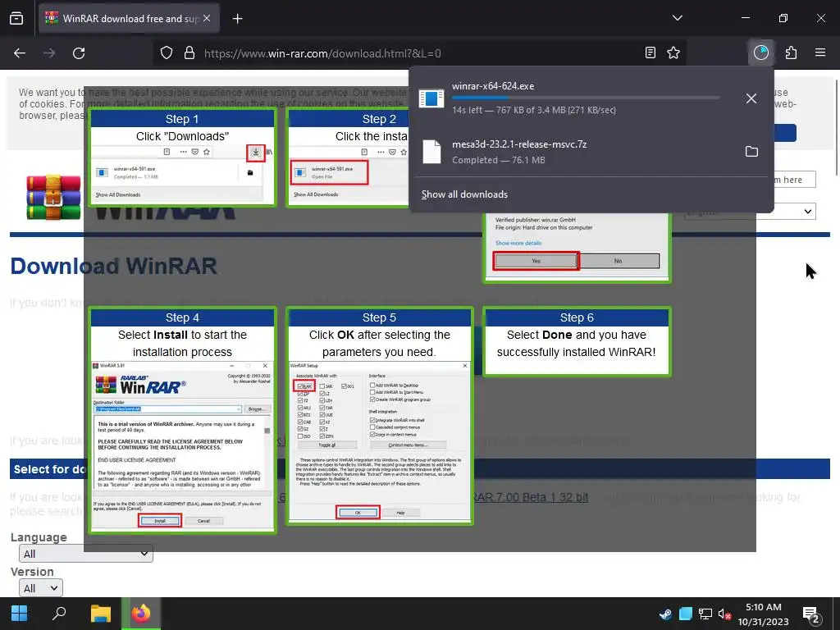Click the address bar URL field

419,53
